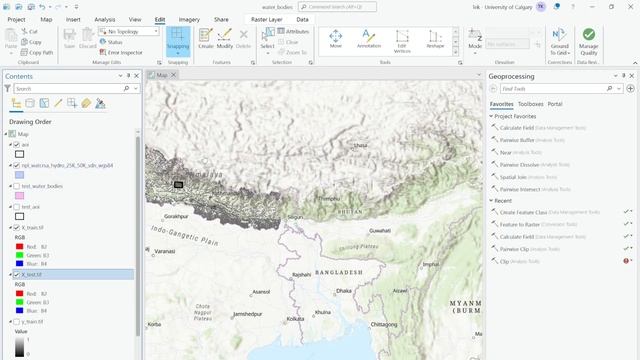Switch to the Portal tab in Geoprocessing
This screenshot has height=360, width=640.
coord(555,104)
